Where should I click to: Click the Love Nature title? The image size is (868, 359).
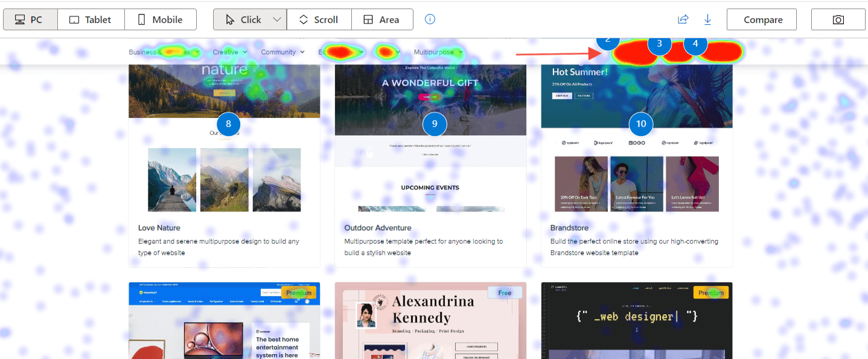(x=159, y=228)
